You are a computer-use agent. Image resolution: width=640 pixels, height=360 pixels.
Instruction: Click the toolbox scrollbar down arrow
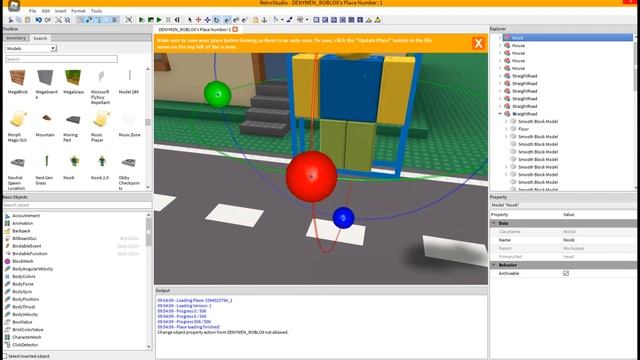[x=148, y=187]
